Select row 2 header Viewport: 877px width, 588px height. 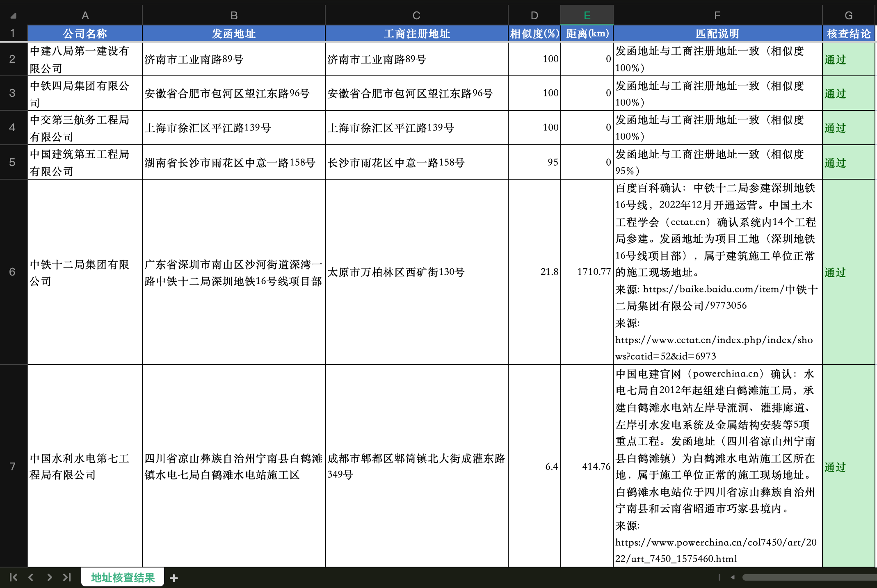(13, 59)
